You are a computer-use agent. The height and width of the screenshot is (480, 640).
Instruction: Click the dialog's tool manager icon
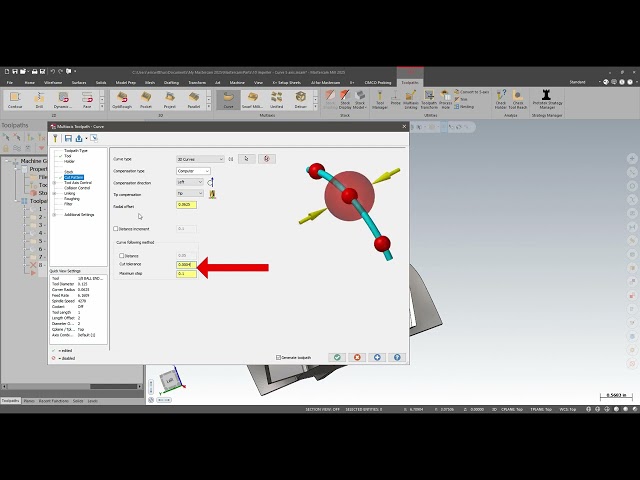[x=56, y=138]
